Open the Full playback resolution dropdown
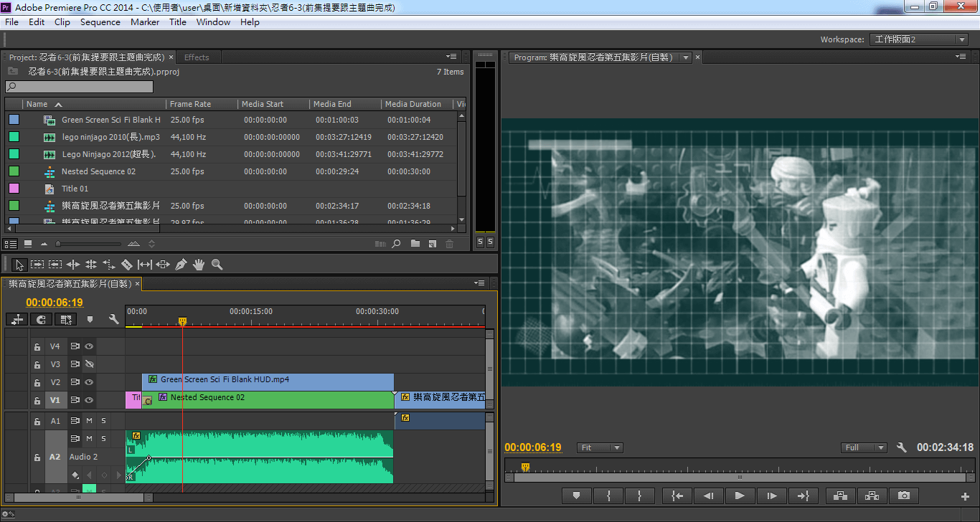Image resolution: width=980 pixels, height=522 pixels. (x=864, y=447)
